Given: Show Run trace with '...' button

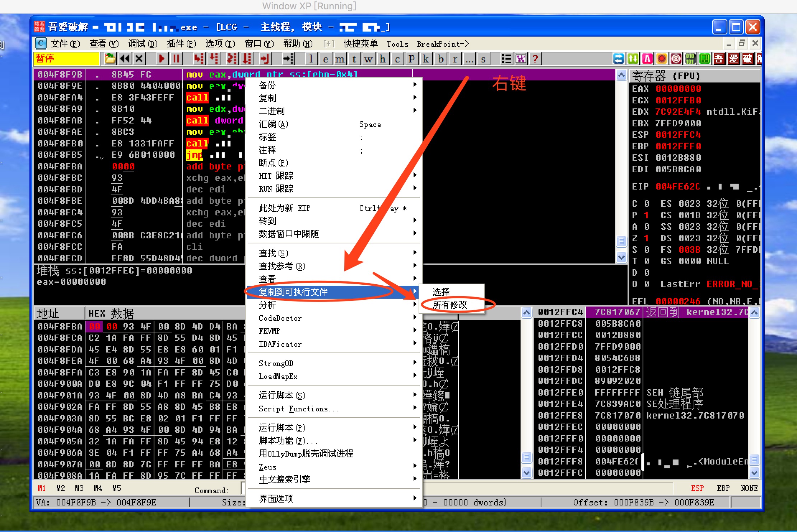Looking at the screenshot, I should tap(469, 59).
